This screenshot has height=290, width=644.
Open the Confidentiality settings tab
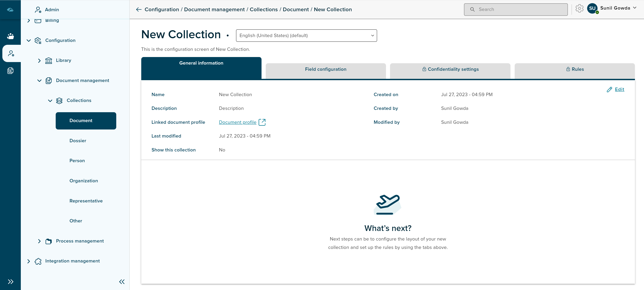click(450, 69)
